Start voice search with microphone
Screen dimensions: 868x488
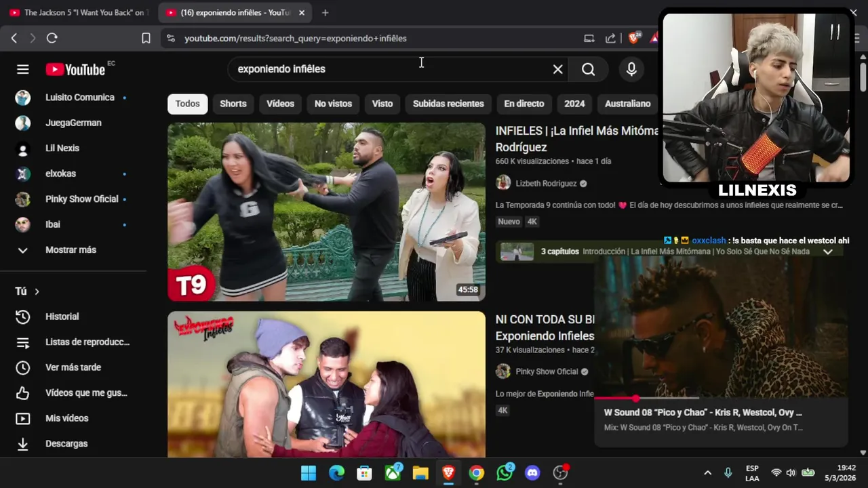(631, 69)
